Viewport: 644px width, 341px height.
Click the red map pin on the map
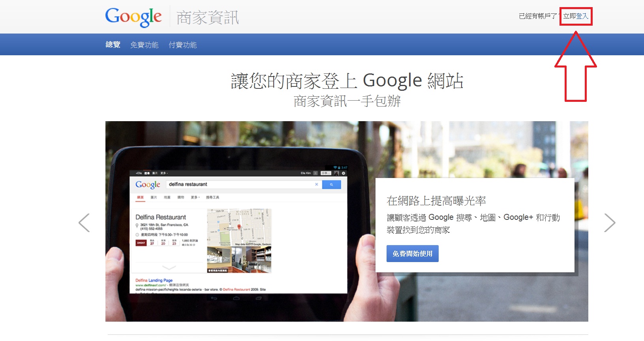coord(239,227)
